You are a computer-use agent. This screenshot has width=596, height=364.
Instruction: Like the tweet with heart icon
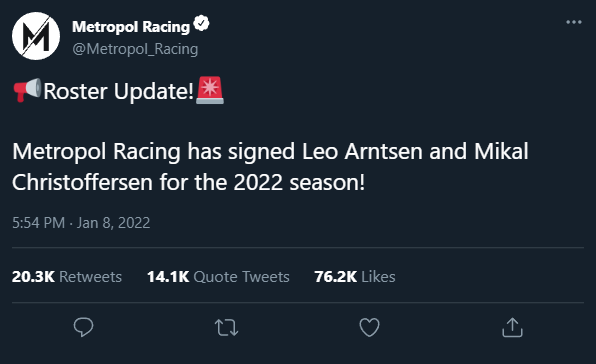[369, 327]
